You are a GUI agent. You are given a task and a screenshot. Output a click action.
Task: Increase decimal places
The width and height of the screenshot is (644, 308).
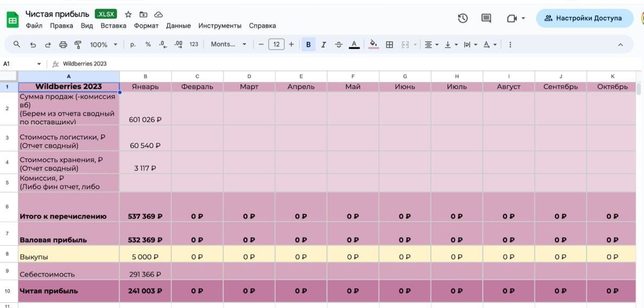point(178,44)
